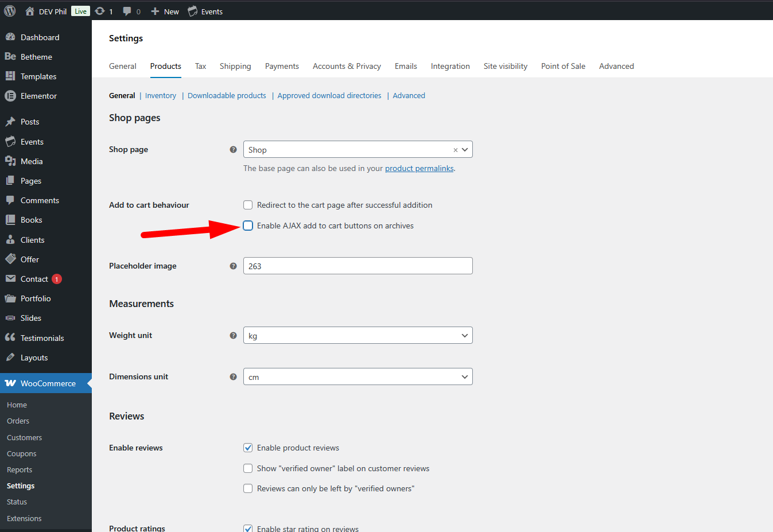
Task: Follow the product permalinks link
Action: click(419, 168)
